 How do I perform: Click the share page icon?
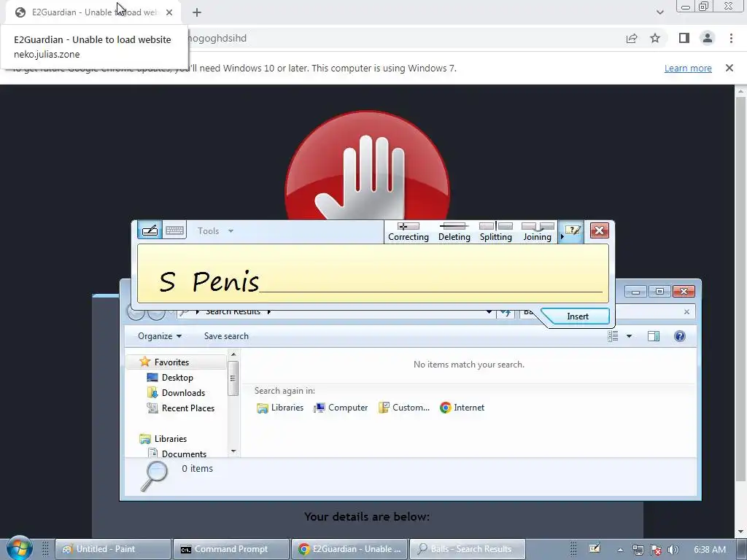pos(632,39)
